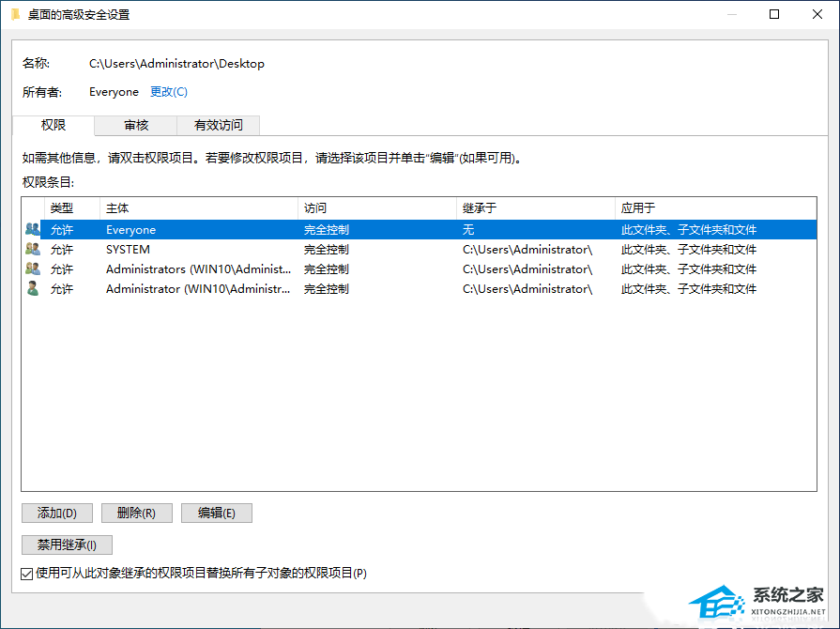Click the 更改(C) owner link
Screen dimensions: 840x629
click(x=169, y=92)
